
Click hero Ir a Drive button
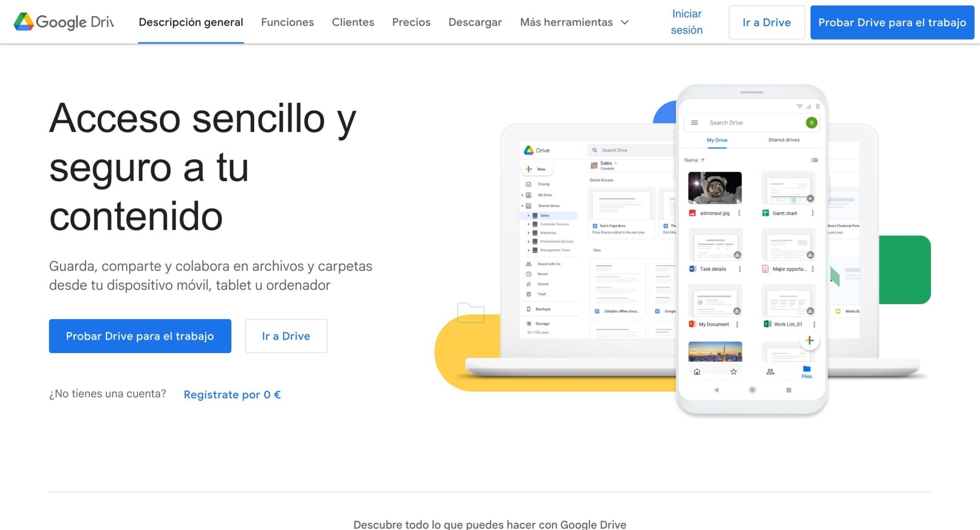[286, 336]
